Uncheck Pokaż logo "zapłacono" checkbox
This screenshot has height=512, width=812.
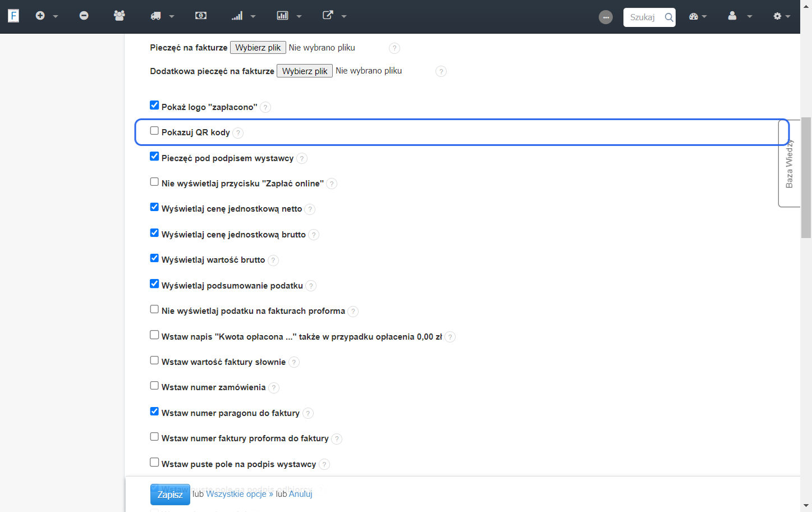coord(154,105)
